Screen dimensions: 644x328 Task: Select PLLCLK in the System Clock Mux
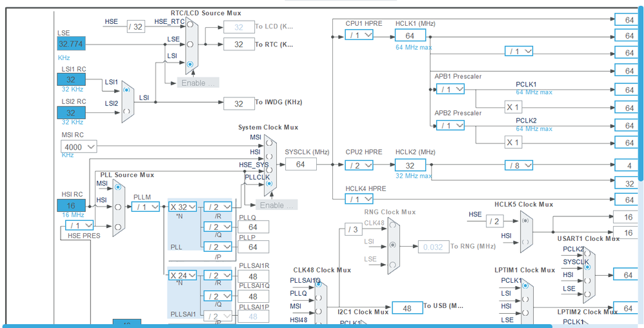[269, 183]
